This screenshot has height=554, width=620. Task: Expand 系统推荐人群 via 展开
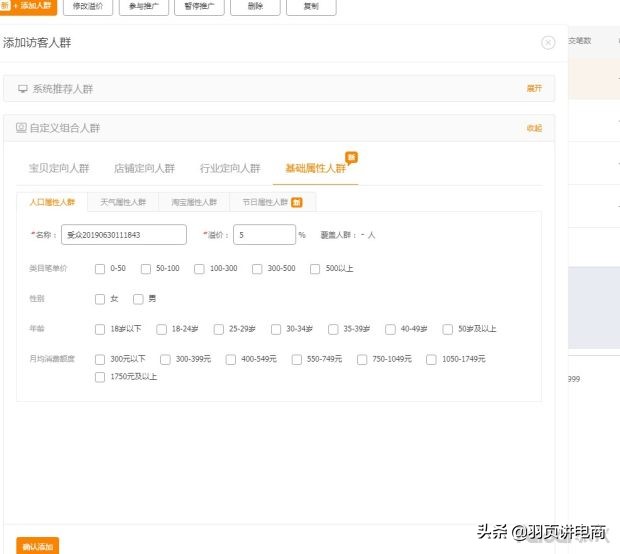(534, 88)
